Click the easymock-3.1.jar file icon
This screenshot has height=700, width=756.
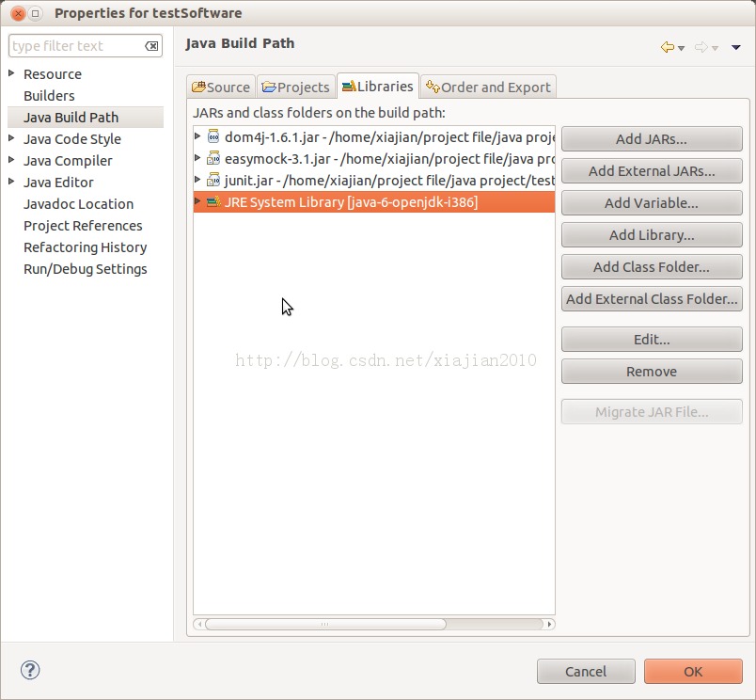coord(213,158)
